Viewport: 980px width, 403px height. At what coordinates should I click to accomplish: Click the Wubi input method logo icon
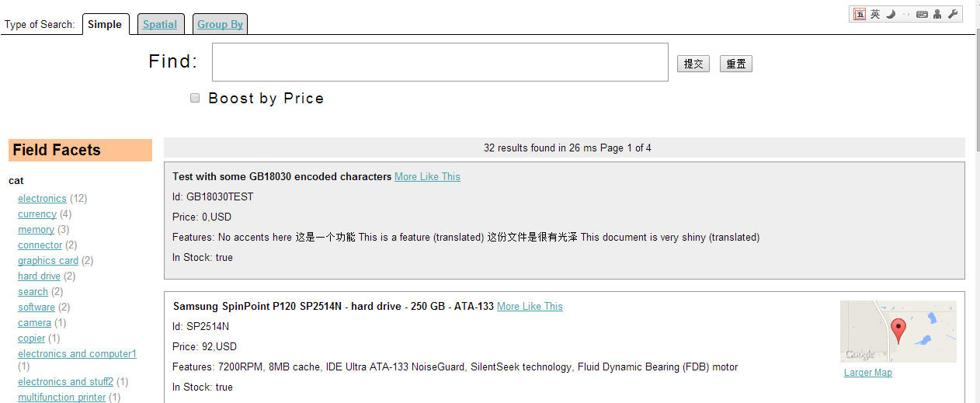pos(860,14)
